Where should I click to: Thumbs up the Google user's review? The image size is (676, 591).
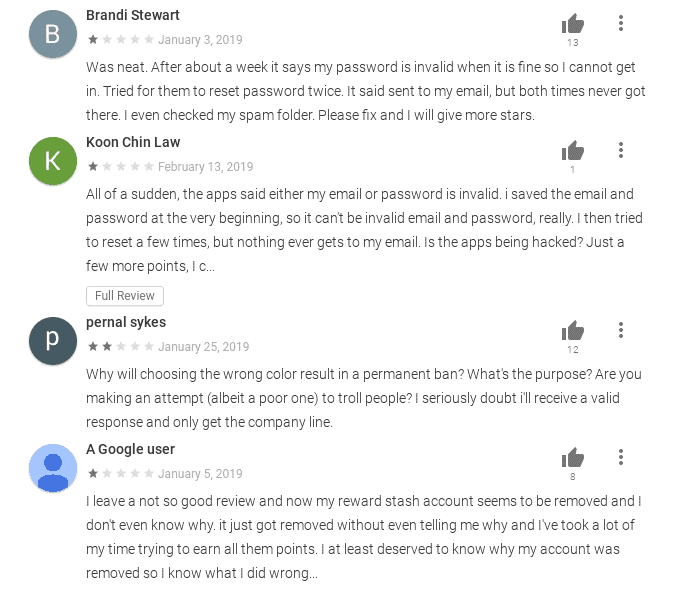click(x=573, y=457)
